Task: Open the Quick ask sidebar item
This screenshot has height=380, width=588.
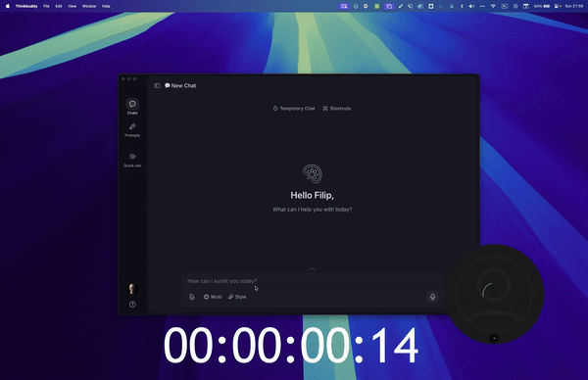Action: pyautogui.click(x=132, y=160)
